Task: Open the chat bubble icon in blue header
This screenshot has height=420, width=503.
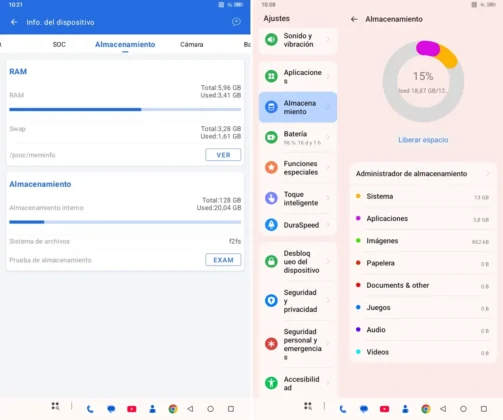Action: click(236, 22)
